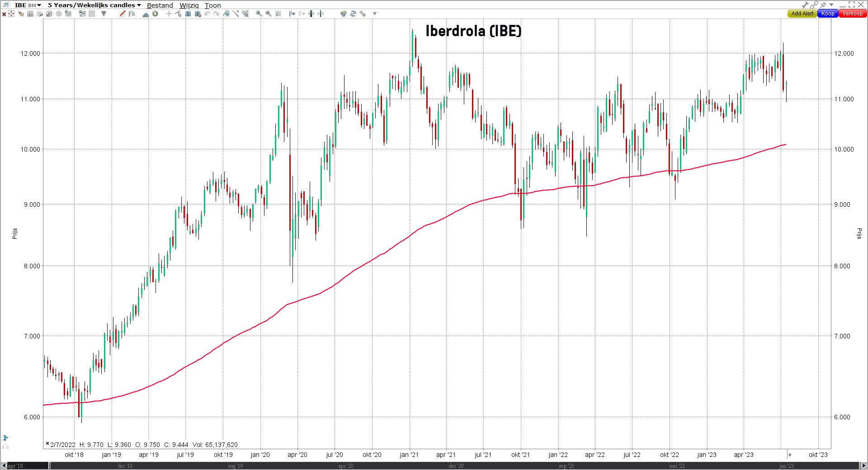Screen dimensions: 868x470
Task: Shift chart forward with bar-arrow-right icon
Action: point(292,14)
